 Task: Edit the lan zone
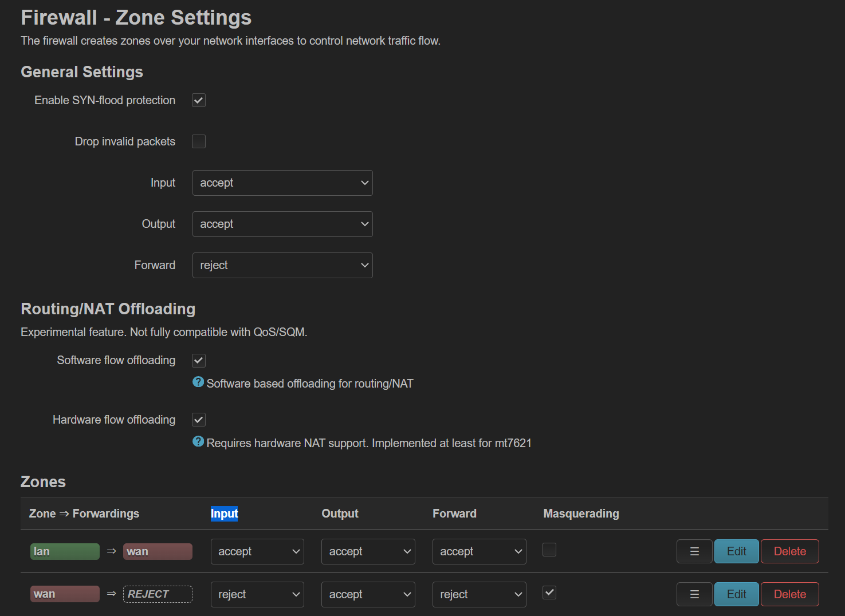[736, 551]
